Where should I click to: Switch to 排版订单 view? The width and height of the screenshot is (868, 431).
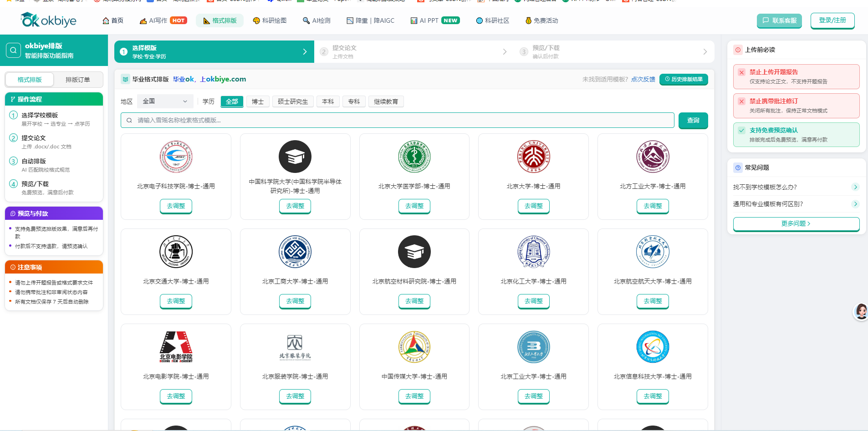78,80
